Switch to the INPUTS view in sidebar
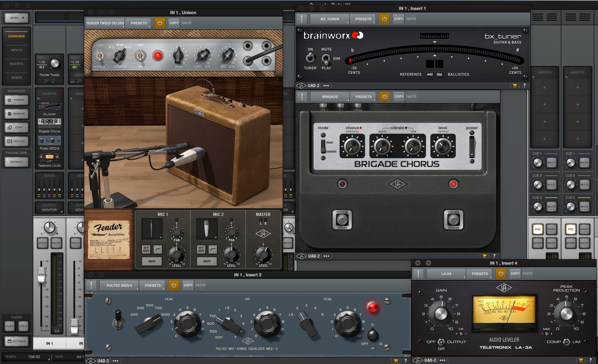Screen dimensions: 598x364 pyautogui.click(x=16, y=50)
